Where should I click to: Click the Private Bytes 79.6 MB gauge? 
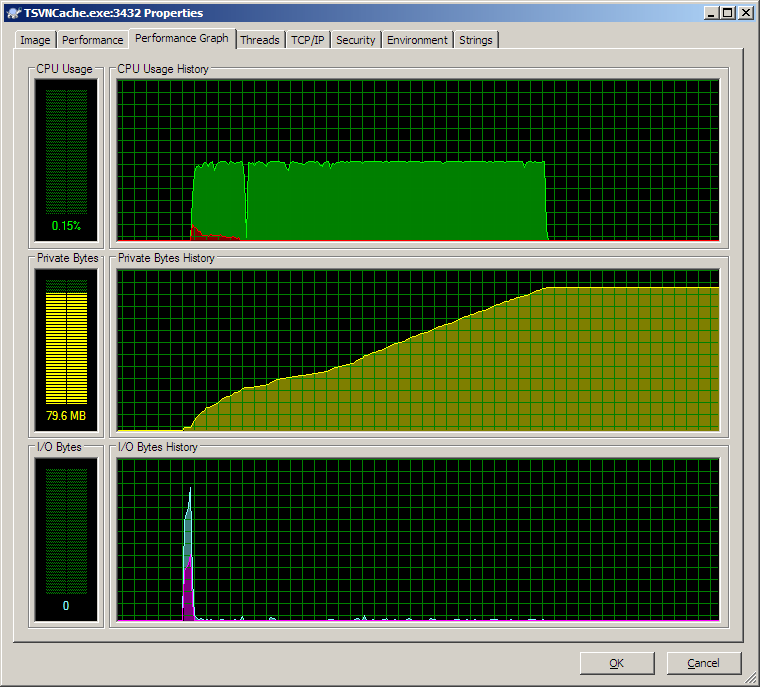(x=66, y=350)
